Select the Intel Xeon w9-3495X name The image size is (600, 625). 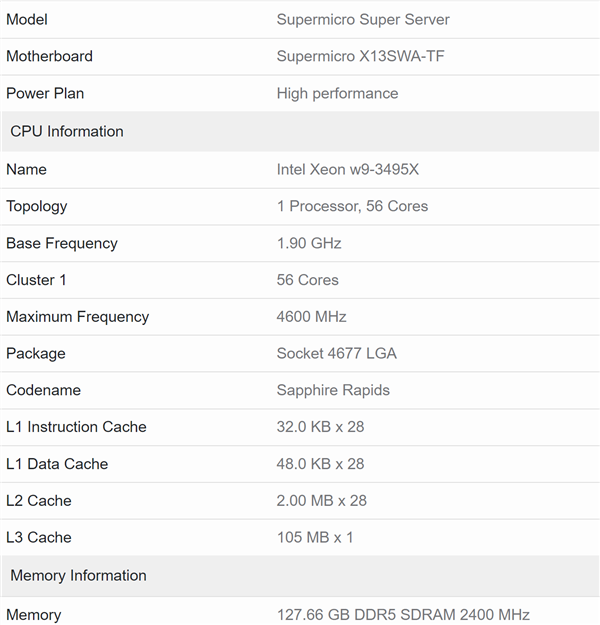(x=347, y=169)
